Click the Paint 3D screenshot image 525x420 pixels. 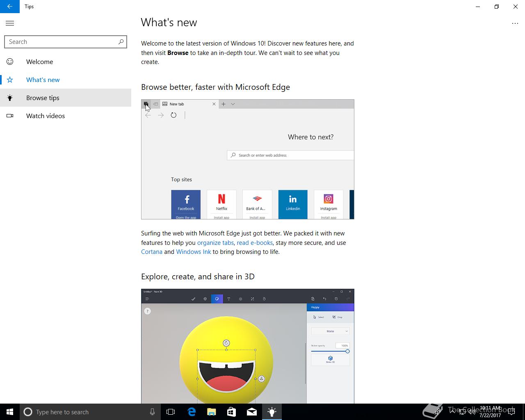pyautogui.click(x=248, y=346)
